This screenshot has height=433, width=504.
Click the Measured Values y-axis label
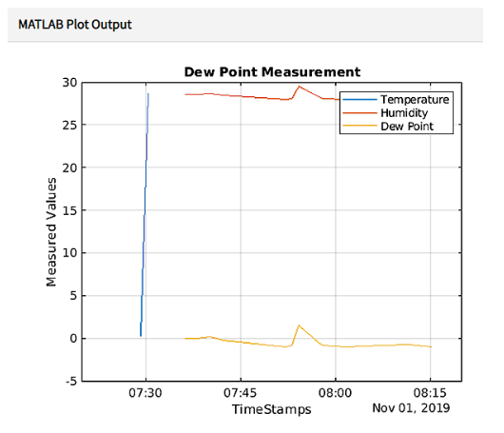(51, 231)
